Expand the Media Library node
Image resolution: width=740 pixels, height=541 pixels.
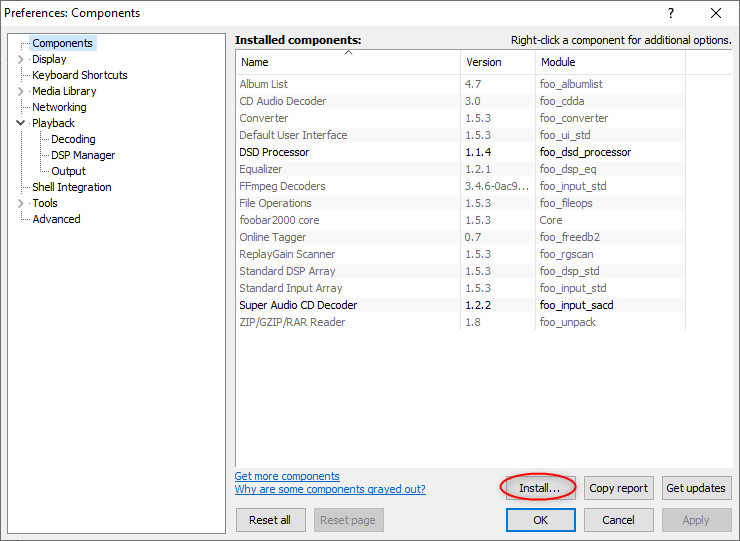click(x=20, y=91)
